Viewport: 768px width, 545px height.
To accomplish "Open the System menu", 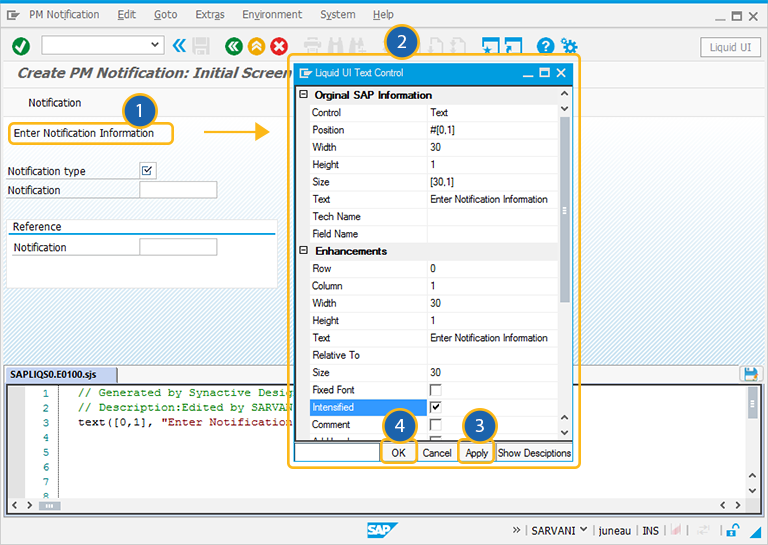I will click(x=337, y=15).
